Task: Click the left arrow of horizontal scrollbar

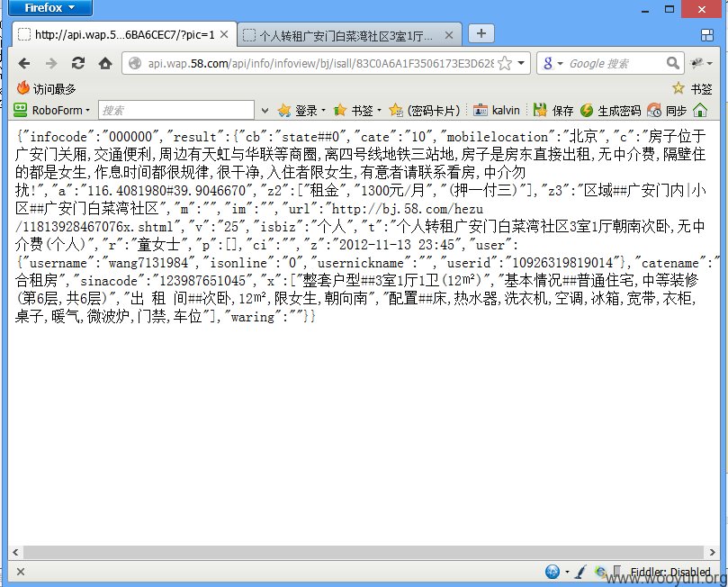Action: click(x=15, y=552)
